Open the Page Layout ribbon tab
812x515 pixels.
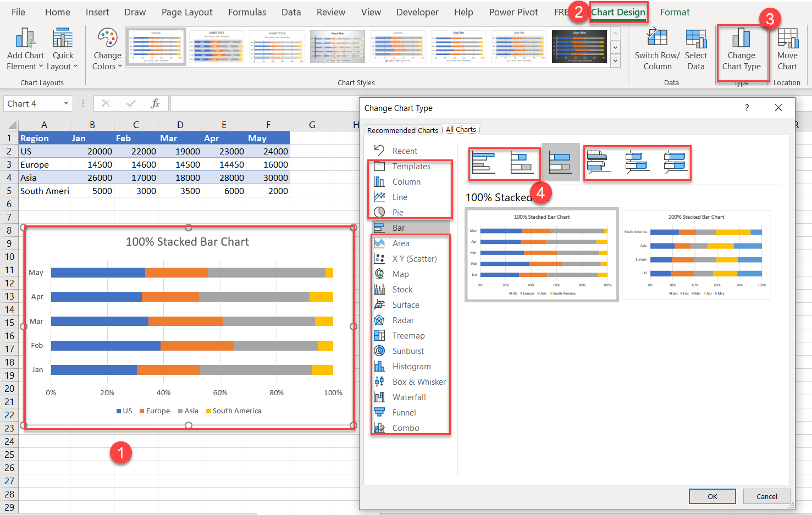click(187, 12)
